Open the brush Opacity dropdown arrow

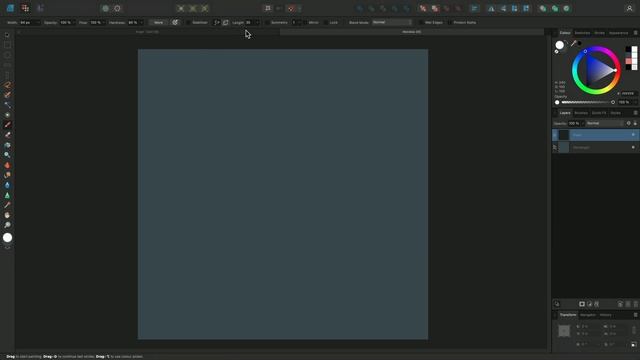pos(74,22)
